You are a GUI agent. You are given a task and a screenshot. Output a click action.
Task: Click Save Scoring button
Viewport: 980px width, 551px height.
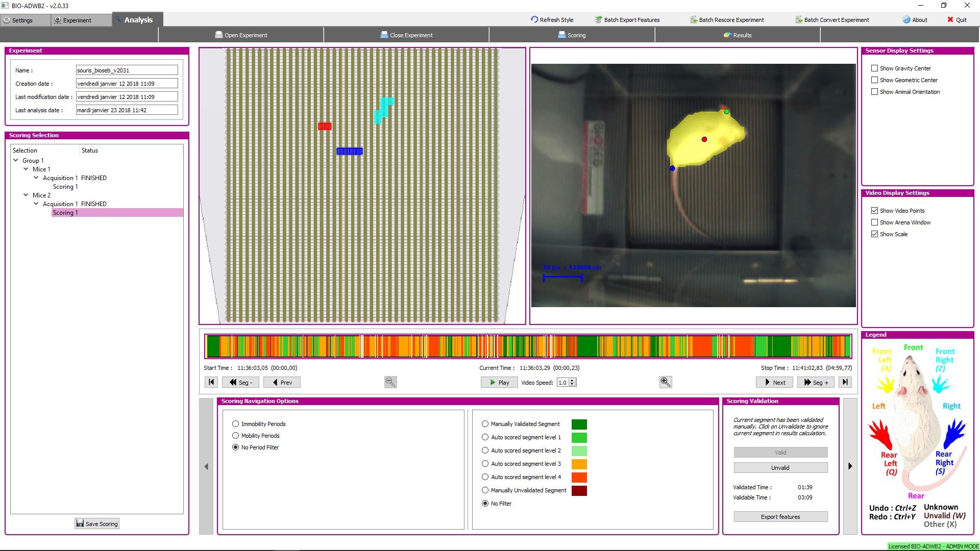(97, 523)
